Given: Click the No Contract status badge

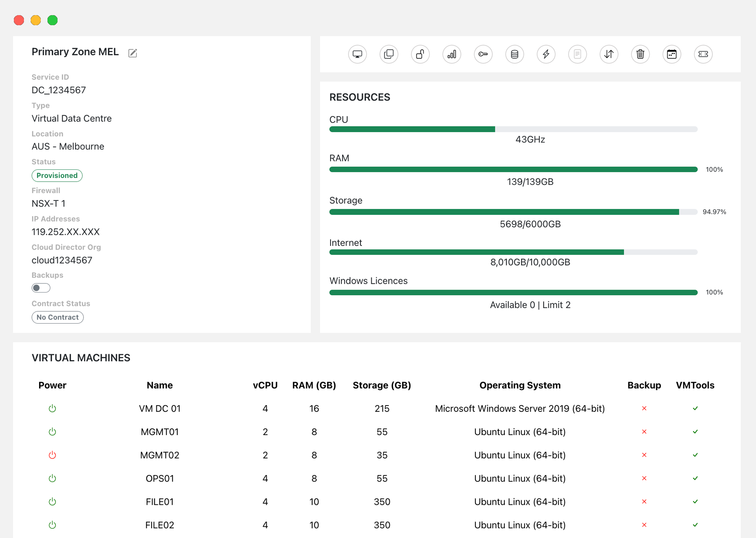Looking at the screenshot, I should coord(58,317).
